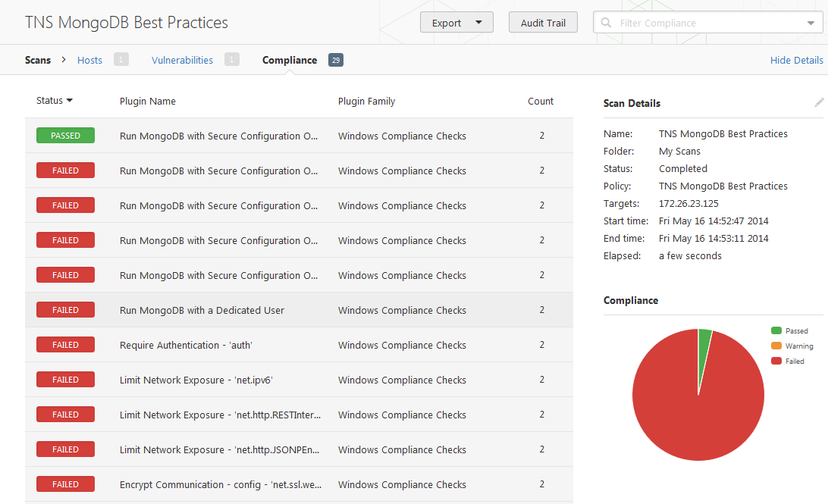828x504 pixels.
Task: Sort by the Plugin Name column header
Action: click(148, 102)
